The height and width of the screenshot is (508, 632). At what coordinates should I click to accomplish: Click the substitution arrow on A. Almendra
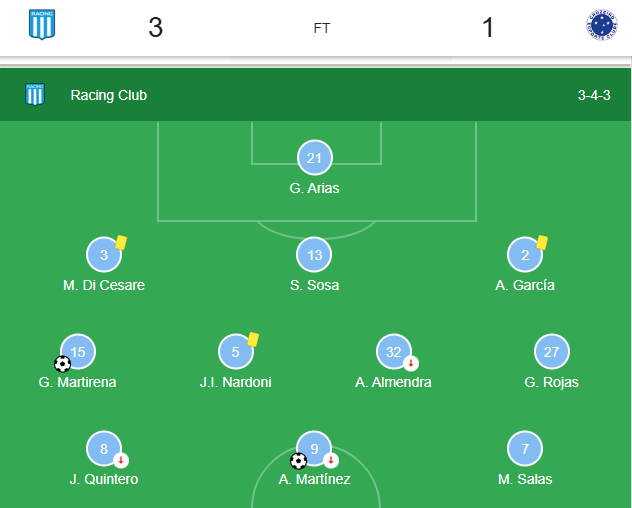(x=411, y=363)
